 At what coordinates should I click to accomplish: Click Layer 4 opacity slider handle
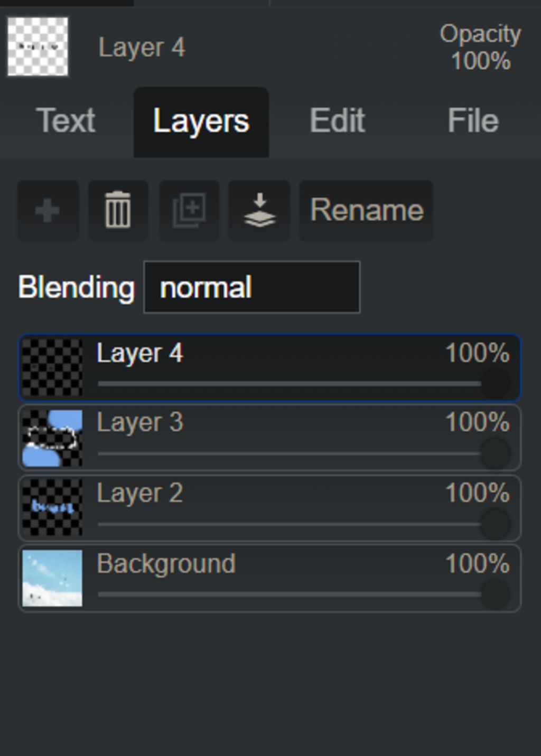pos(496,383)
